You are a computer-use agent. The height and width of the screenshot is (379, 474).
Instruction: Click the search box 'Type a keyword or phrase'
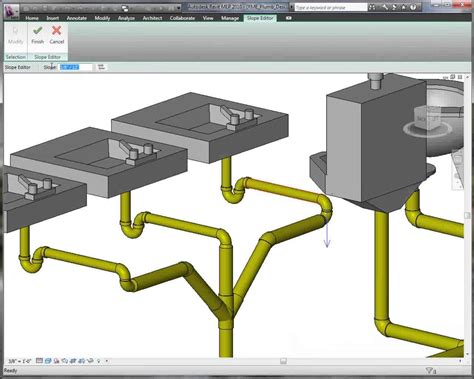(331, 7)
